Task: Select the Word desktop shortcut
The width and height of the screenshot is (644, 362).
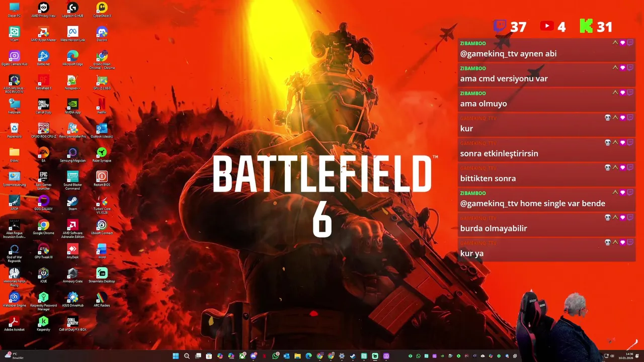Action: click(102, 251)
